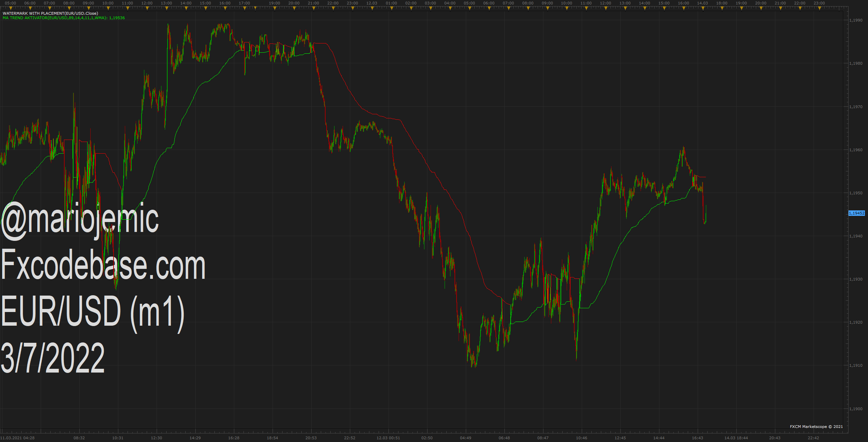Click the FXCM Marketscope © 2021 text

click(x=816, y=427)
